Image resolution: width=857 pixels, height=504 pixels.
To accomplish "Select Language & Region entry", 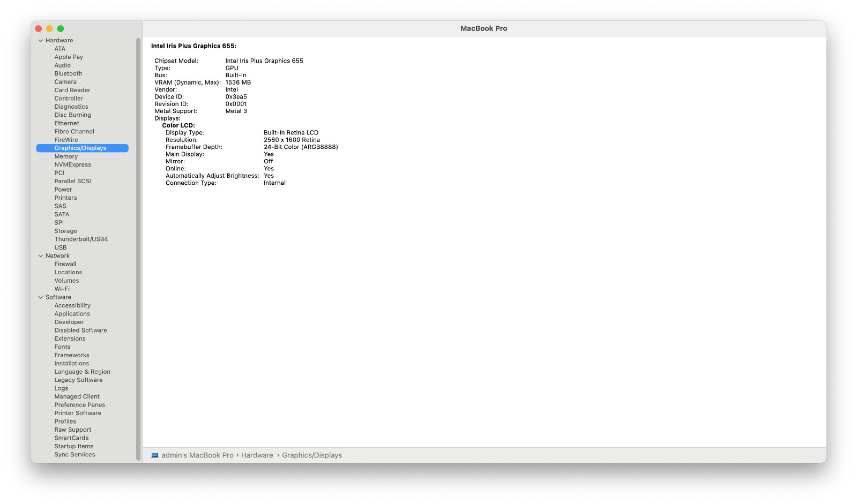I will click(x=82, y=372).
